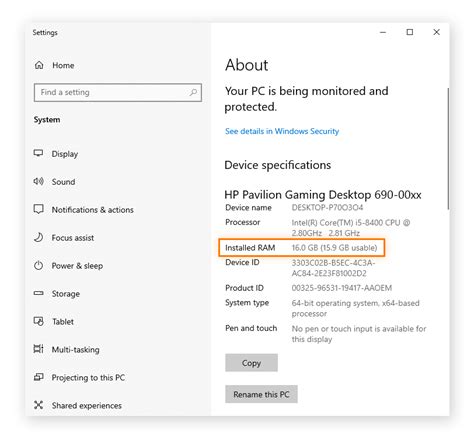Viewport: 474px width, 441px height.
Task: Open Multi-tasking settings
Action: pyautogui.click(x=76, y=350)
